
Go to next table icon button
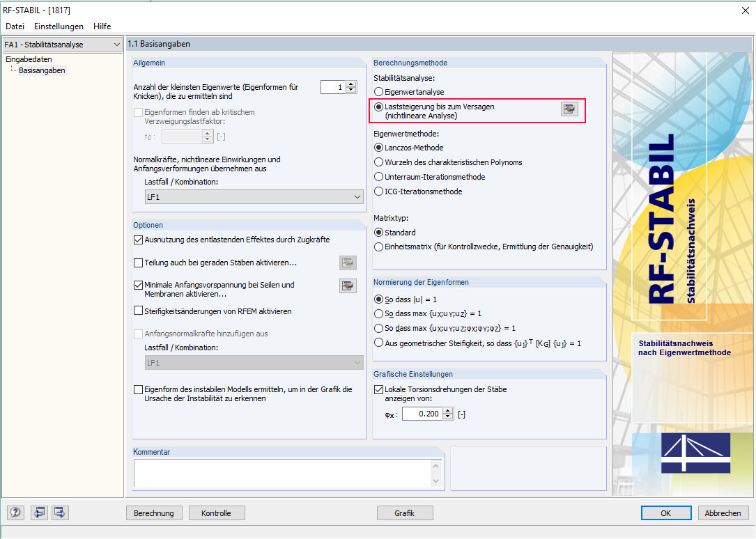(60, 512)
